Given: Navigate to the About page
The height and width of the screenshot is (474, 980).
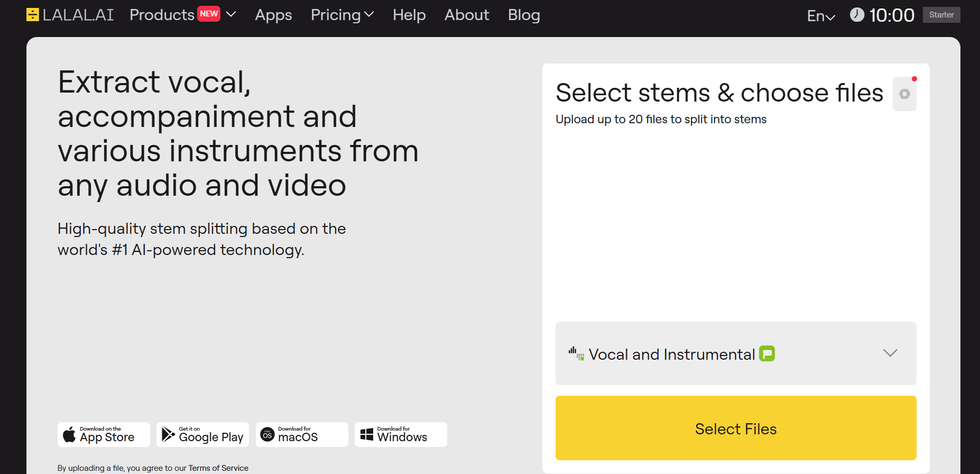Looking at the screenshot, I should (467, 15).
